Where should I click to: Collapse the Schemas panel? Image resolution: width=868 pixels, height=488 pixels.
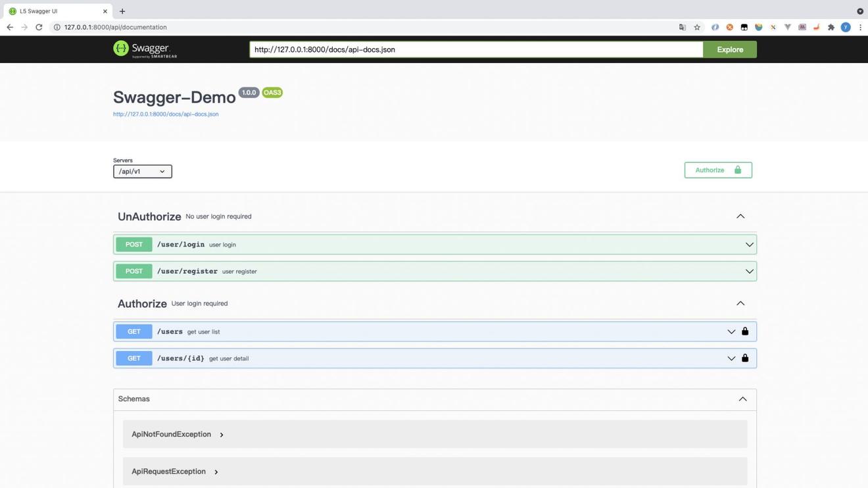coord(742,399)
